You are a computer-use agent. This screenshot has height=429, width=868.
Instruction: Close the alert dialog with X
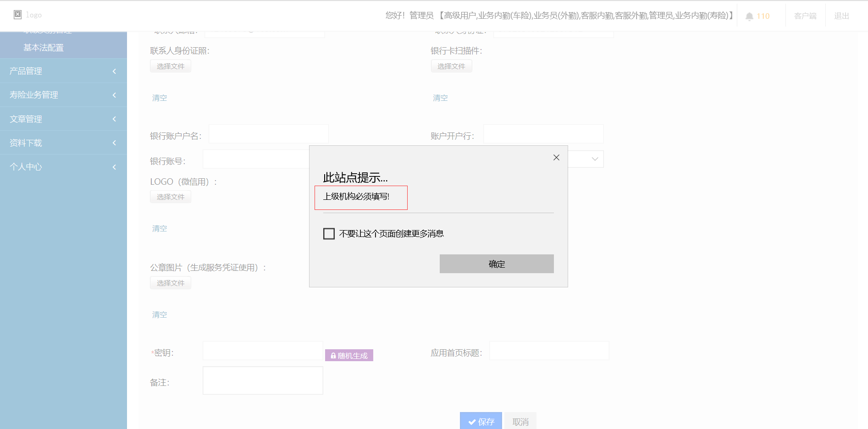pos(556,158)
